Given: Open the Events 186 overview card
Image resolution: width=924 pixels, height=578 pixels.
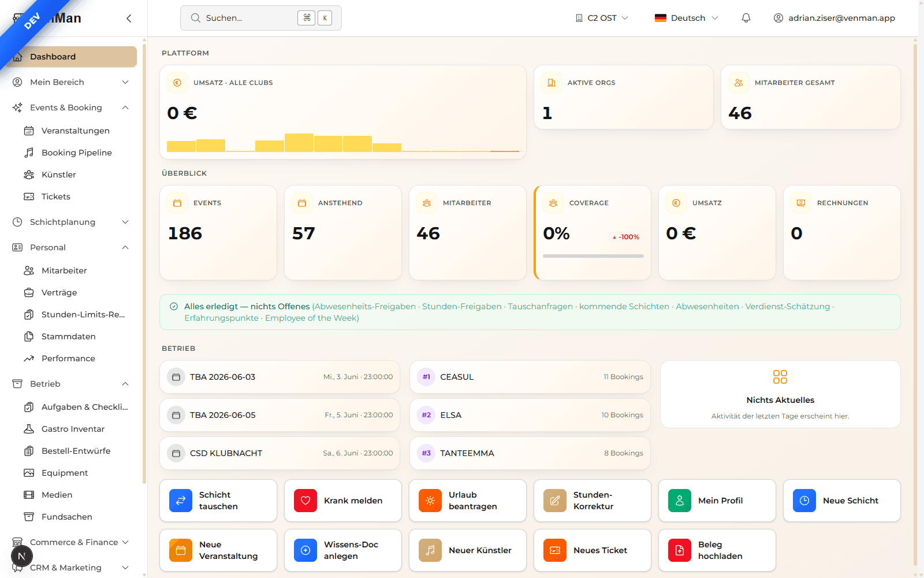Looking at the screenshot, I should tap(218, 232).
